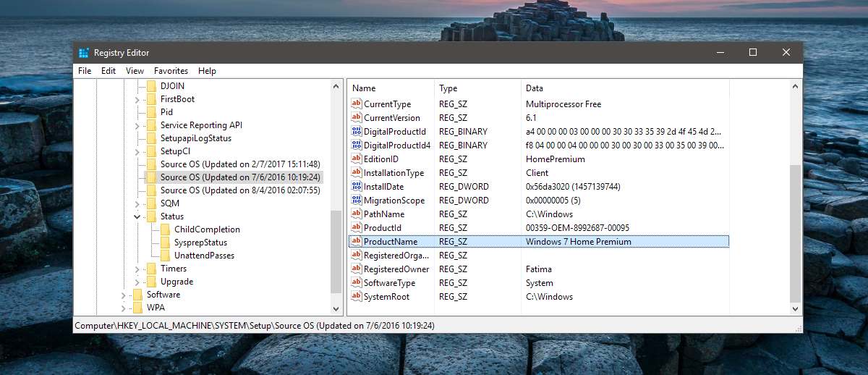Select Source OS updated on 2/7/2017 key
Viewport: 868px width, 375px height.
point(240,164)
